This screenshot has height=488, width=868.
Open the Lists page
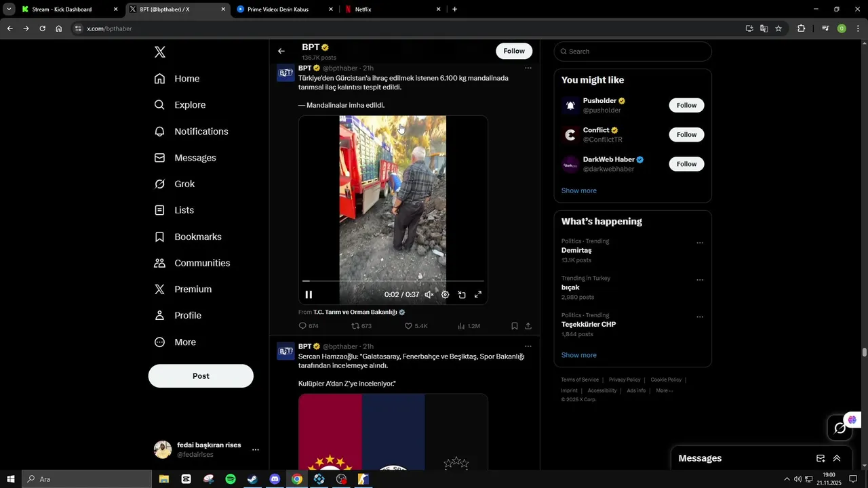click(x=174, y=210)
